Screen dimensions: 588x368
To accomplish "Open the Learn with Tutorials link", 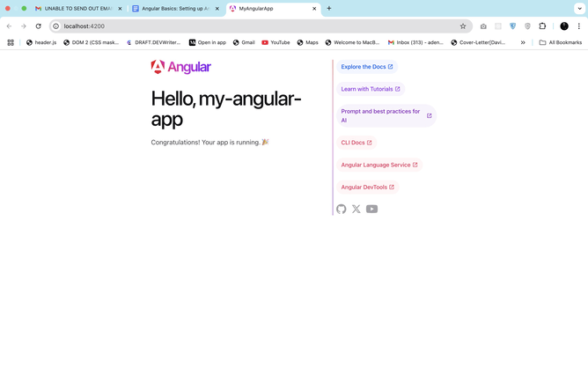I will [371, 89].
